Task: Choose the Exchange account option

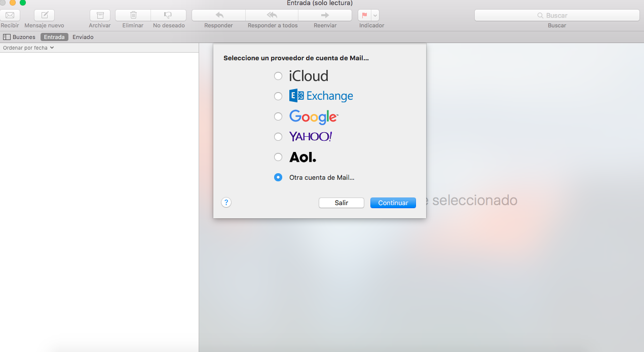Action: 278,96
